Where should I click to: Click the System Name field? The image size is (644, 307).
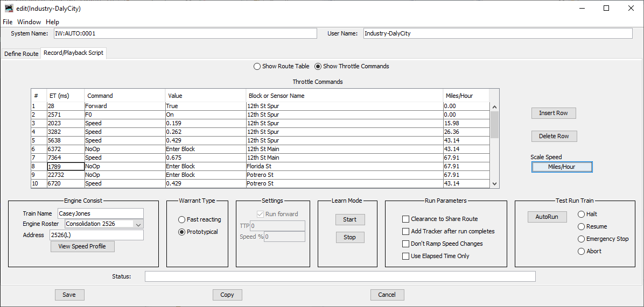coord(185,34)
